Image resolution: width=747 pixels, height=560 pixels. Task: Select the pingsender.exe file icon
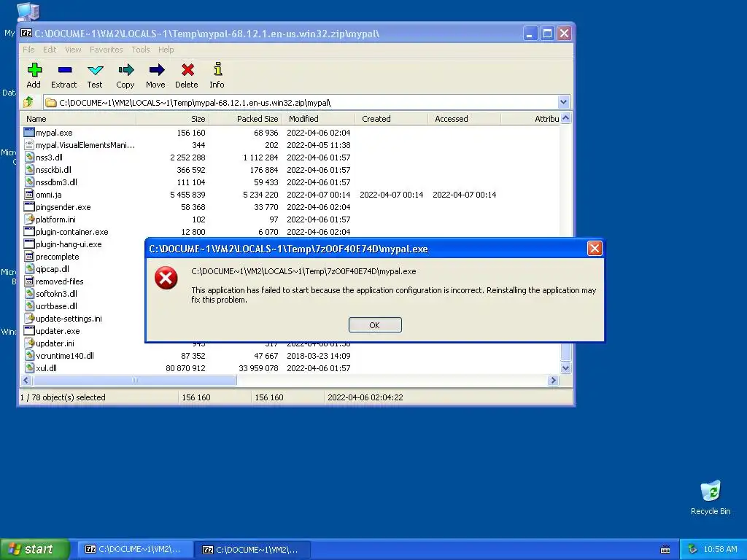(x=29, y=206)
